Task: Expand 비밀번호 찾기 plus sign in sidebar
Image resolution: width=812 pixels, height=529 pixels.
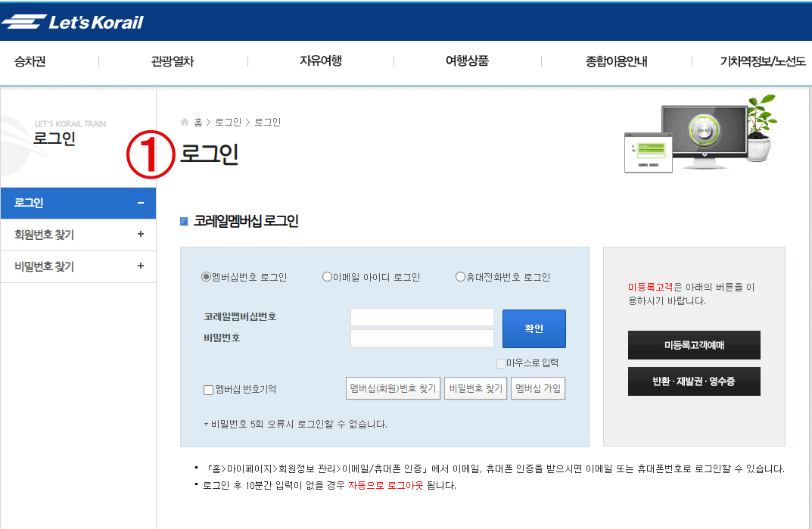Action: [x=140, y=266]
